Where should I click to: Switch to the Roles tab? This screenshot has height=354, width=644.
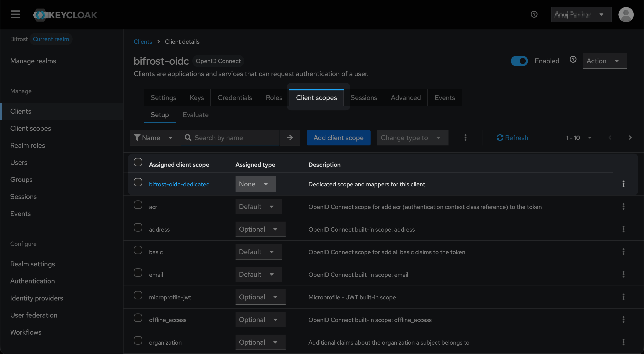274,98
